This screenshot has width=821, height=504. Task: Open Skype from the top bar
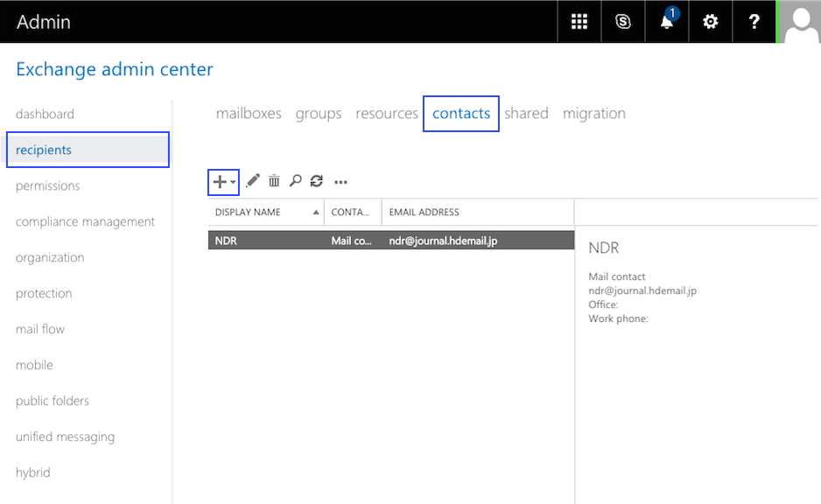pos(622,22)
